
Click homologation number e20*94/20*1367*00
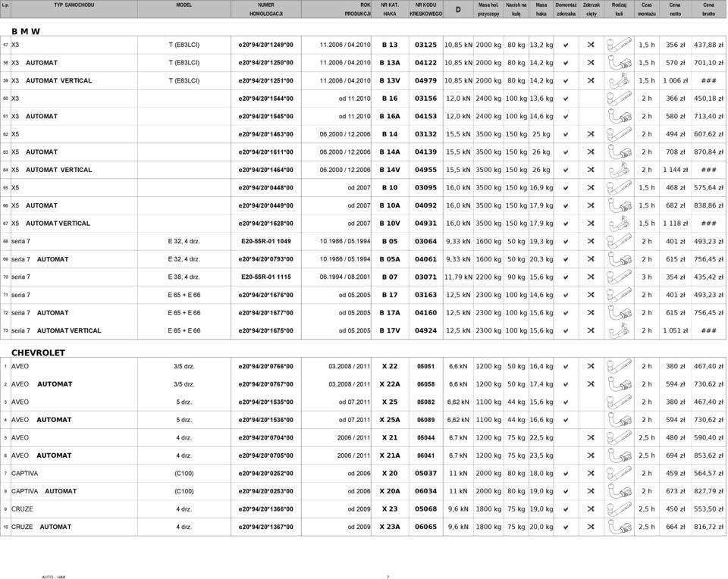(266, 527)
